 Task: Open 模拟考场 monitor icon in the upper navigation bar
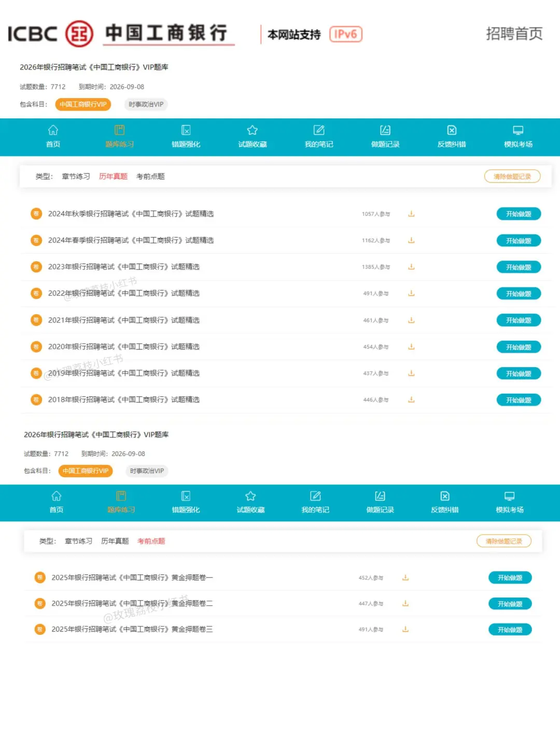tap(518, 130)
